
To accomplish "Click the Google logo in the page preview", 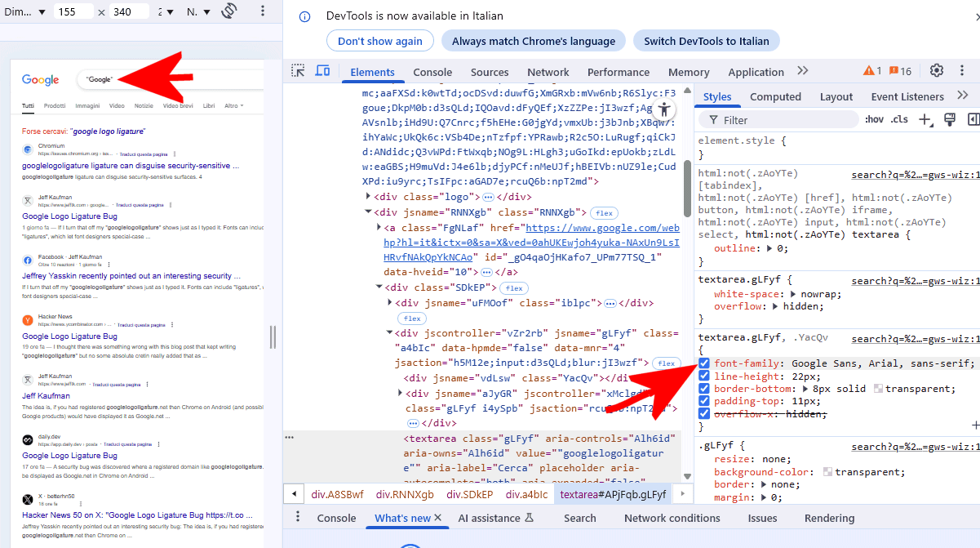I will click(41, 79).
